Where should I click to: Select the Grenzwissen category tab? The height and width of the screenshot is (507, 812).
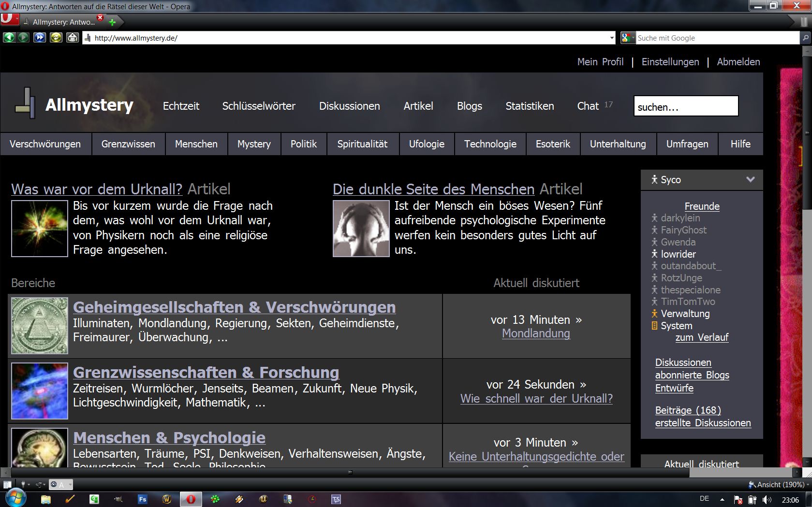pyautogui.click(x=128, y=144)
